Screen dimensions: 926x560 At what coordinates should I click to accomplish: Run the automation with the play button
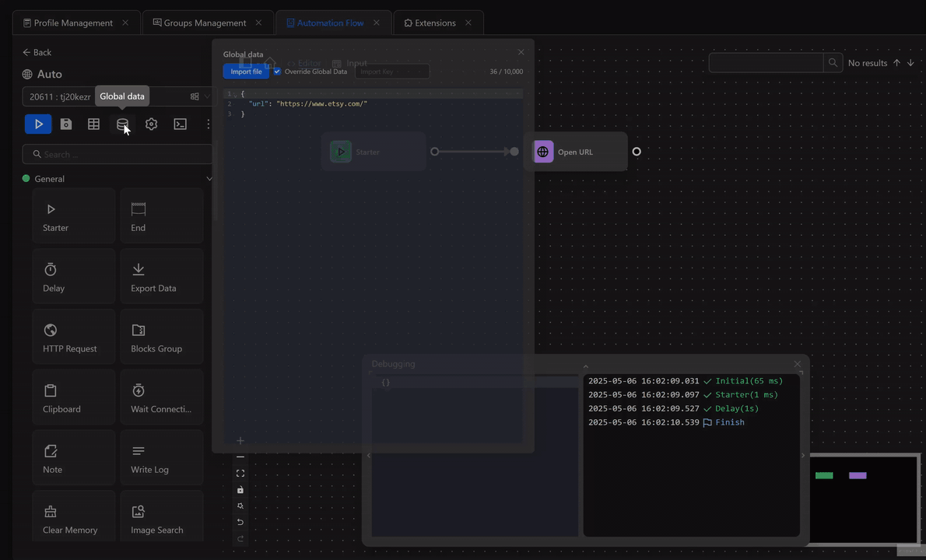coord(38,124)
